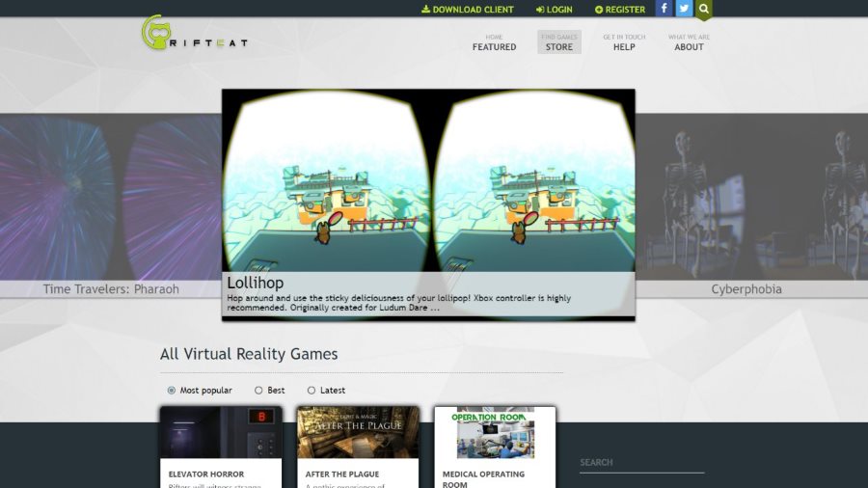
Task: Open the Login link
Action: click(x=555, y=10)
